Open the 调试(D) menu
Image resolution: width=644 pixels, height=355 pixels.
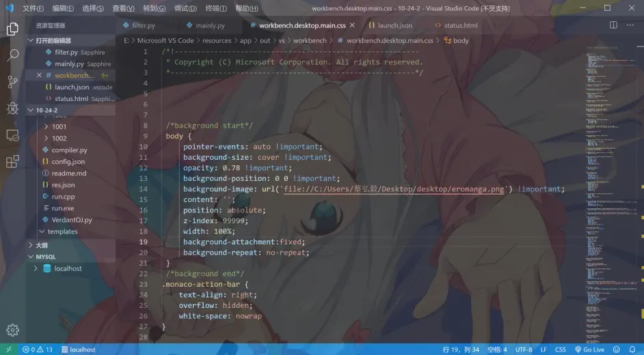[x=185, y=8]
